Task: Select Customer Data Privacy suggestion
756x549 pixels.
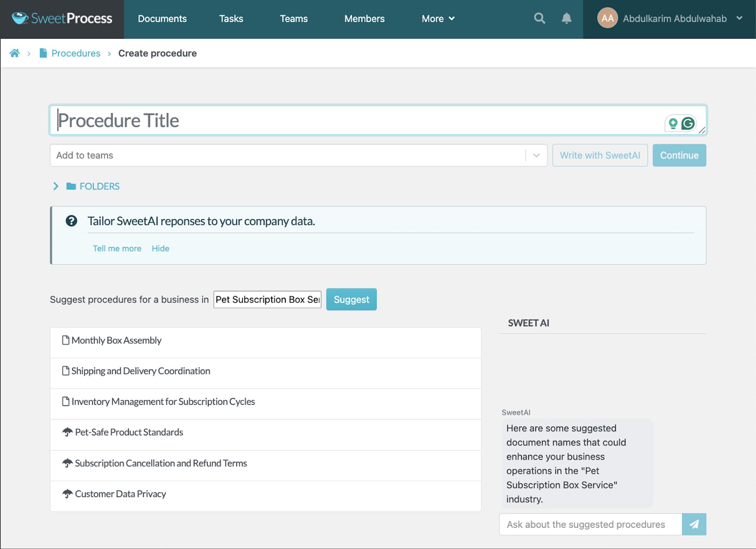Action: 265,496
